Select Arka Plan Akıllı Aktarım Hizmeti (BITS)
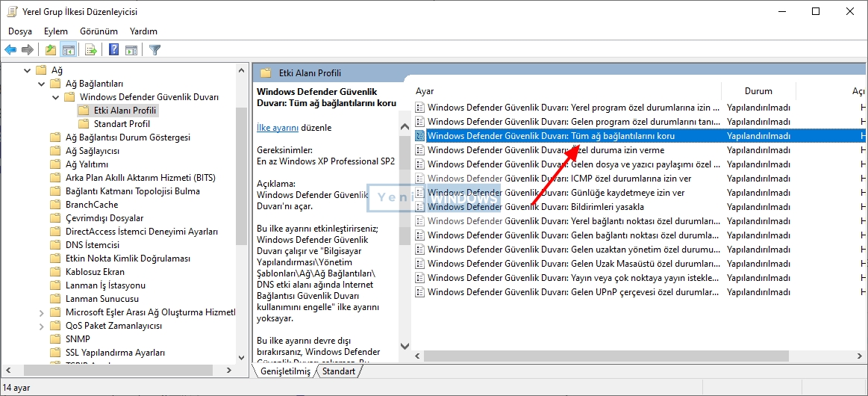This screenshot has width=868, height=396. click(140, 178)
